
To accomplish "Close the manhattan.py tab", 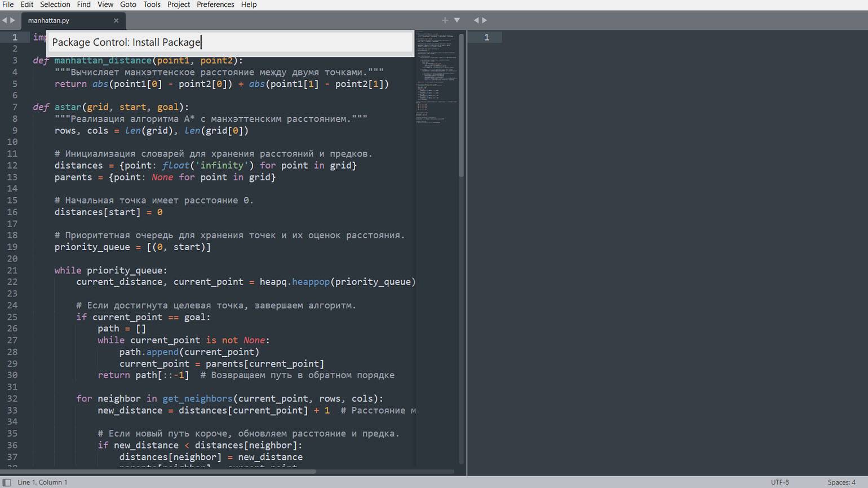I will point(116,20).
